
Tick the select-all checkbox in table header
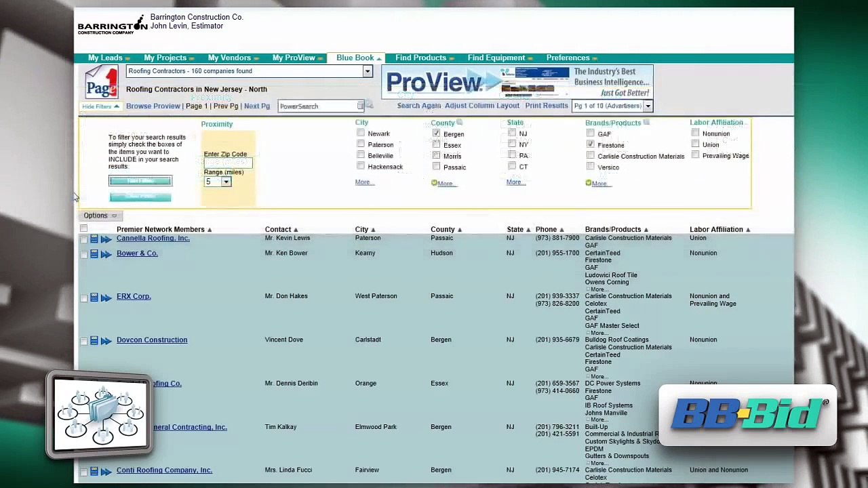pyautogui.click(x=84, y=229)
